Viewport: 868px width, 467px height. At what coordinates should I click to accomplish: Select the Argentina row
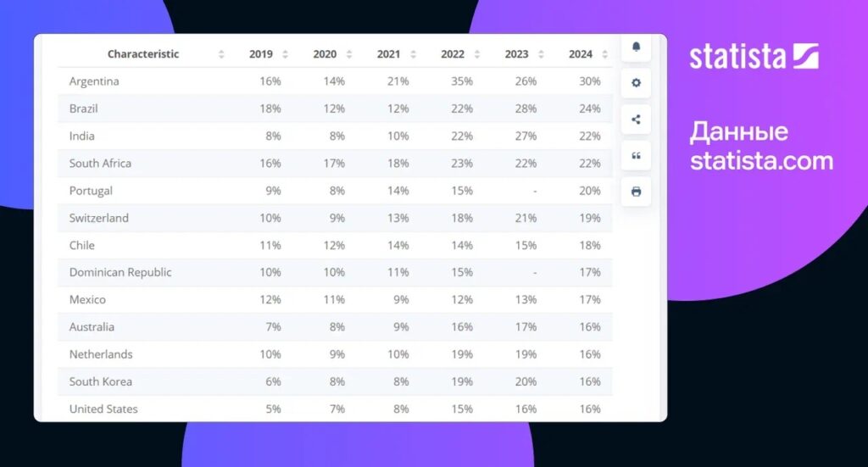pos(335,81)
